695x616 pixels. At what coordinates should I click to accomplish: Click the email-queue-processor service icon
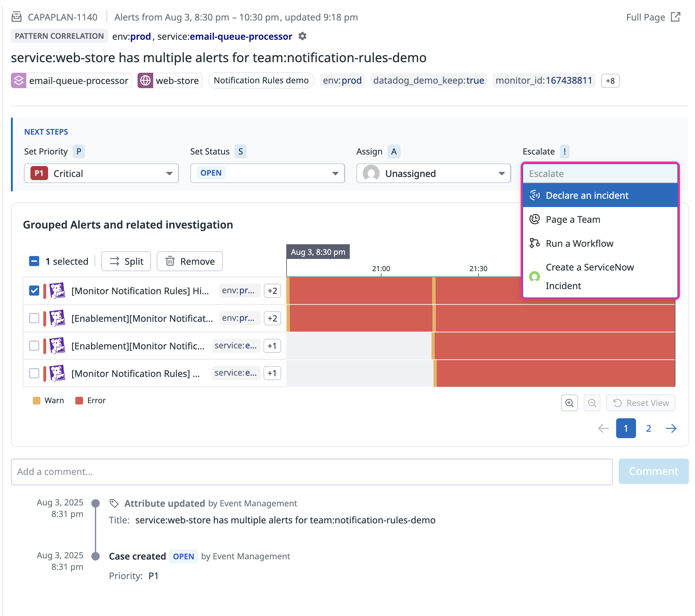pyautogui.click(x=19, y=80)
